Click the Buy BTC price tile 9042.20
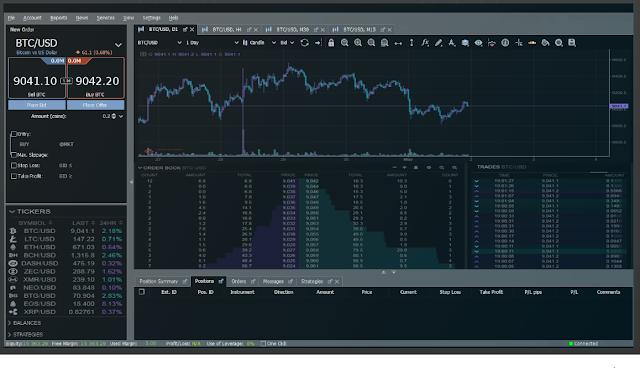The image size is (640, 368). click(96, 78)
